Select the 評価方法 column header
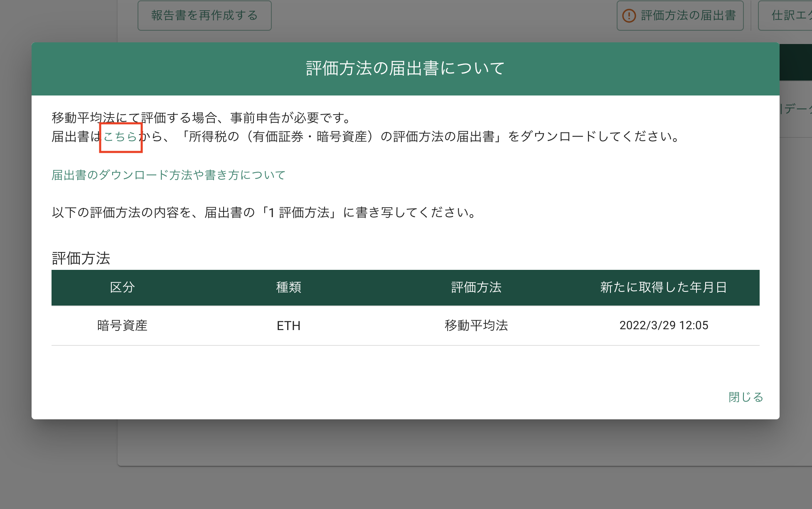The height and width of the screenshot is (509, 812). [x=475, y=287]
